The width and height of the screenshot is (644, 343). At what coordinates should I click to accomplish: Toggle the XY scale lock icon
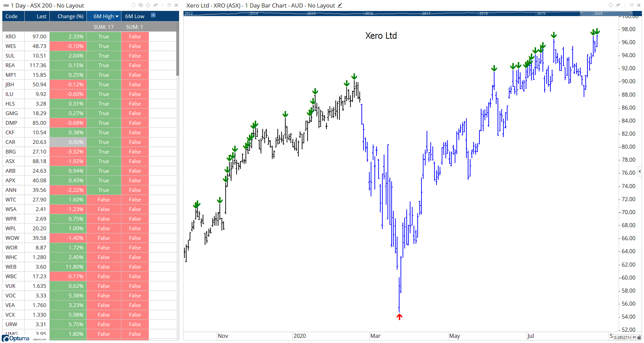click(x=639, y=338)
